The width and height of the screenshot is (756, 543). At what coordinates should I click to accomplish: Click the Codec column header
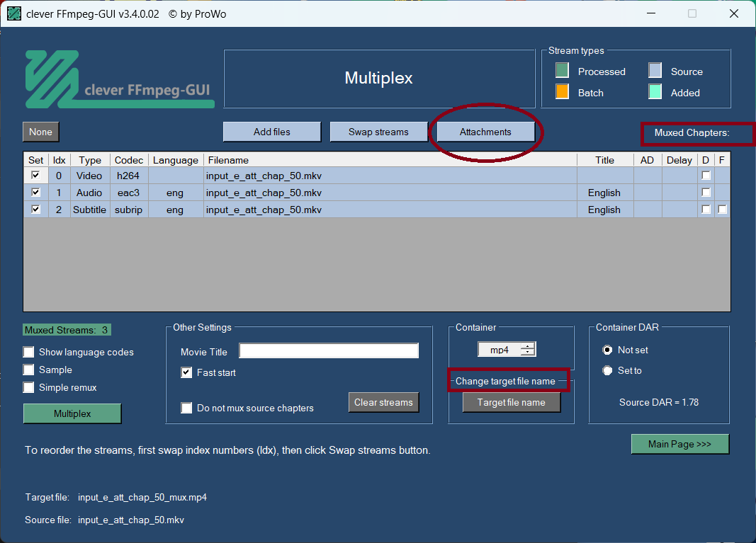(129, 160)
